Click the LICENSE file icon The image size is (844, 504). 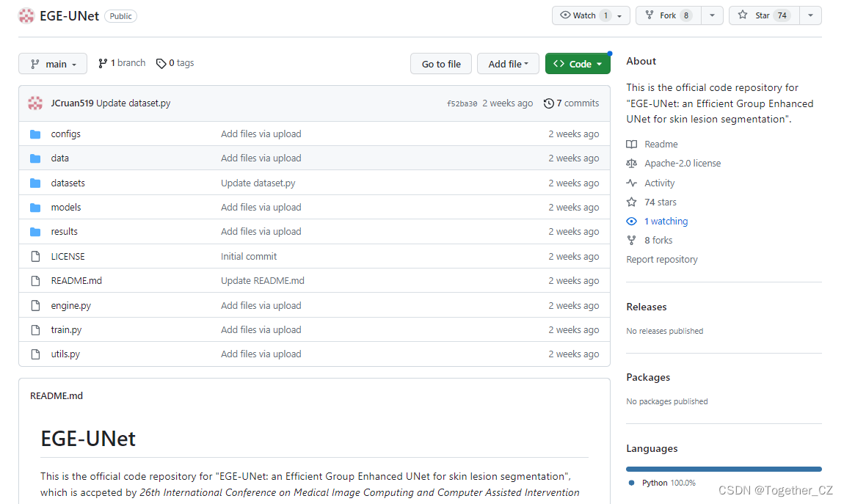tap(35, 257)
